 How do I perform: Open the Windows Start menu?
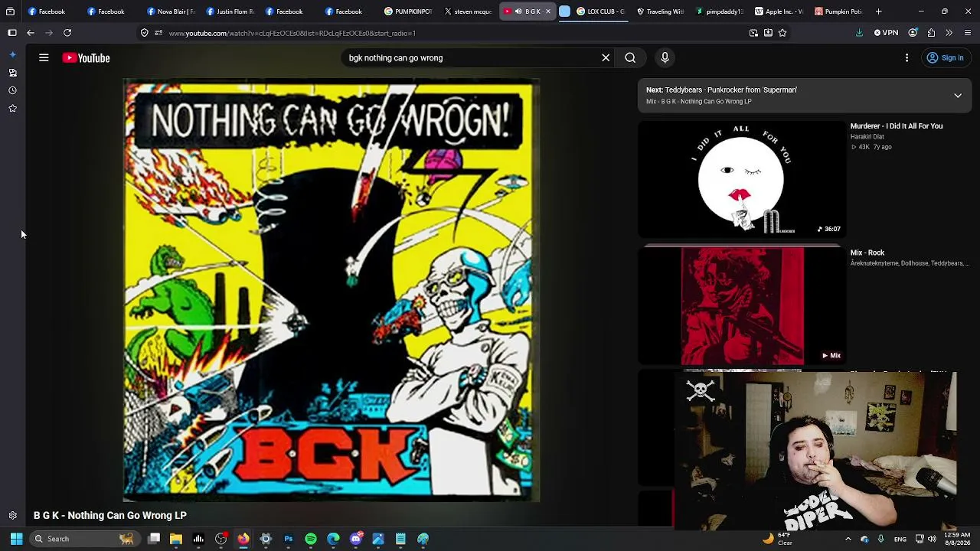click(x=16, y=539)
